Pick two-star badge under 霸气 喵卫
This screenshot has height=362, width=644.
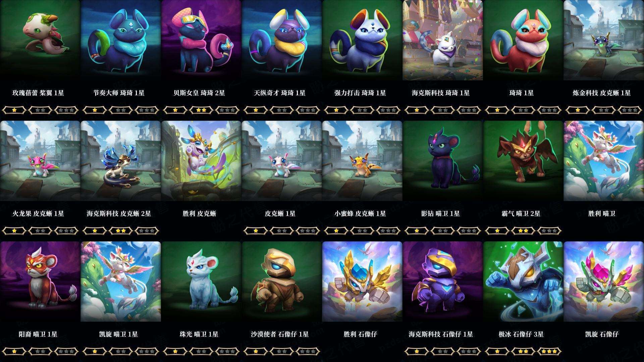point(523,231)
